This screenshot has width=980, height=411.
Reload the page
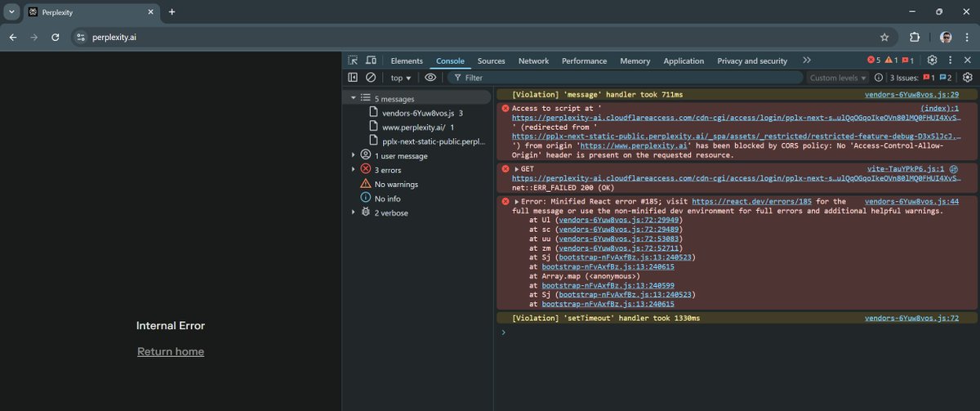pyautogui.click(x=56, y=37)
